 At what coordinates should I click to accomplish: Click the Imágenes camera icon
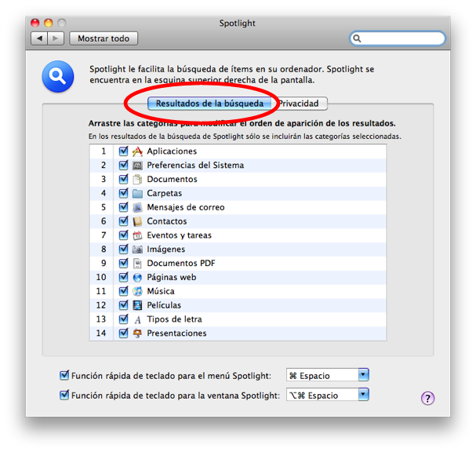pos(137,250)
